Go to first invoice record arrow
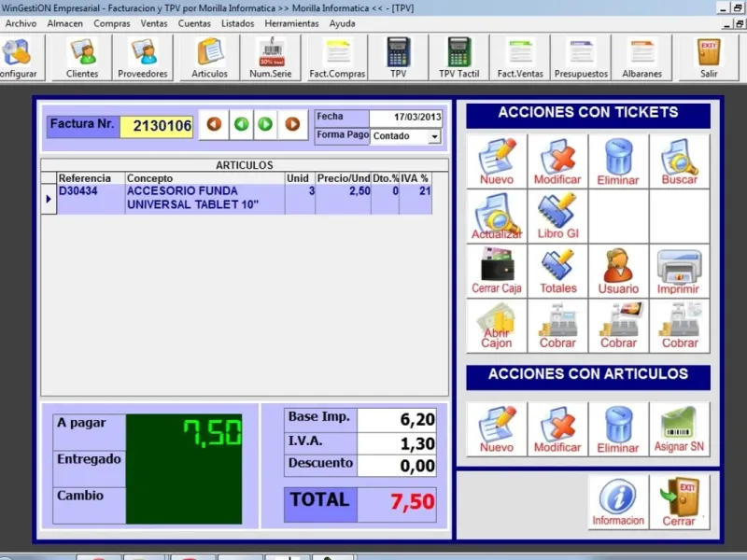 [214, 125]
